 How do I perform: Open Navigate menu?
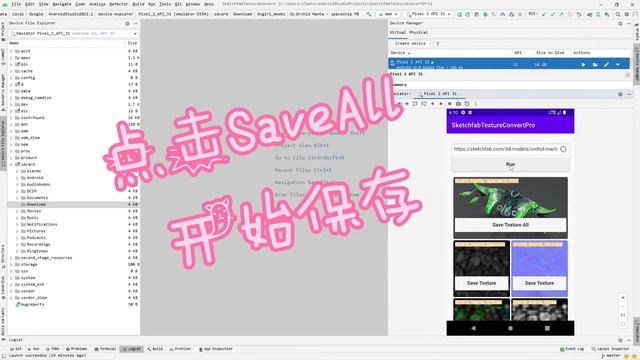coord(62,4)
